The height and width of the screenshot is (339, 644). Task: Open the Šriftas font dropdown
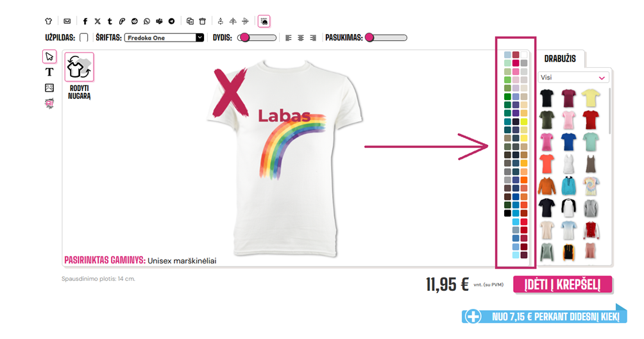tap(164, 38)
